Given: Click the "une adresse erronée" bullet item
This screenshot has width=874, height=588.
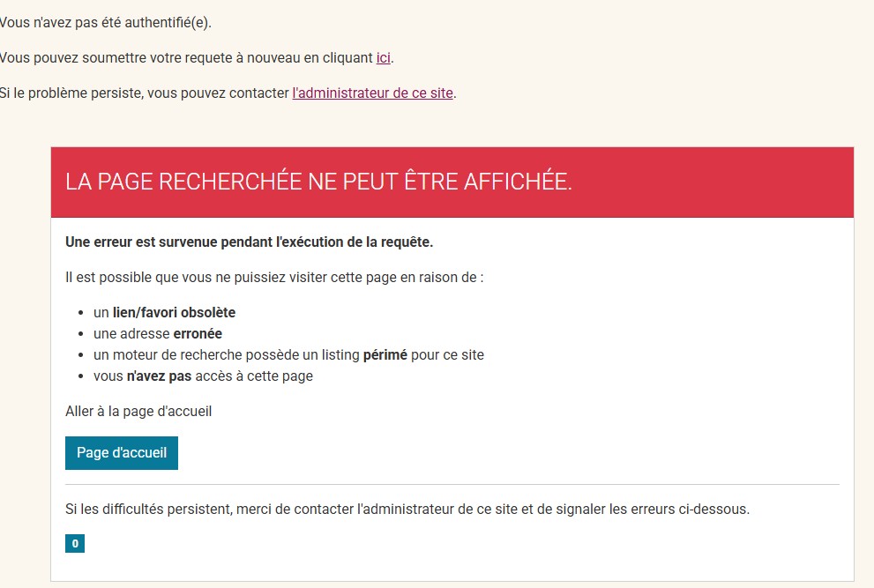Looking at the screenshot, I should pyautogui.click(x=157, y=334).
